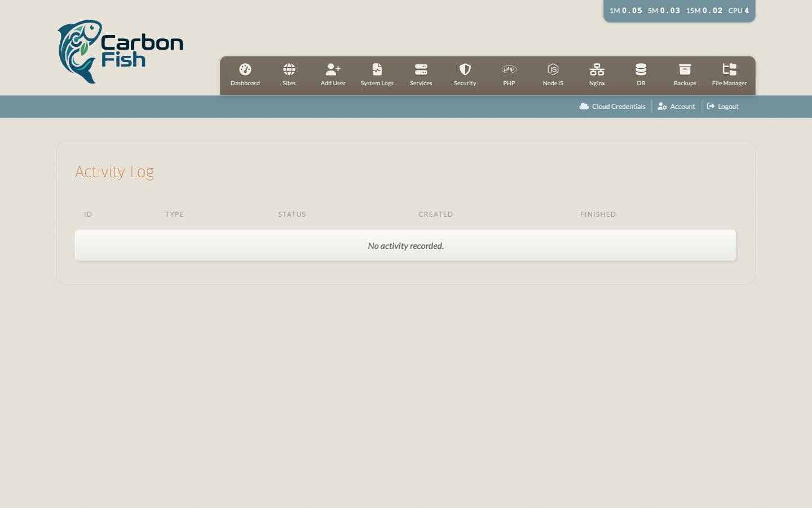
Task: Go to Backups archive icon
Action: (x=685, y=69)
